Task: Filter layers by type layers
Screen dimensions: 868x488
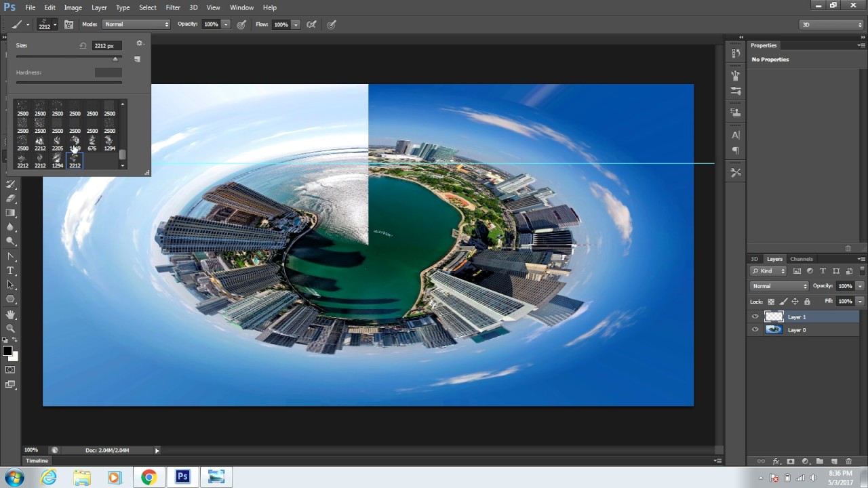Action: [x=823, y=271]
